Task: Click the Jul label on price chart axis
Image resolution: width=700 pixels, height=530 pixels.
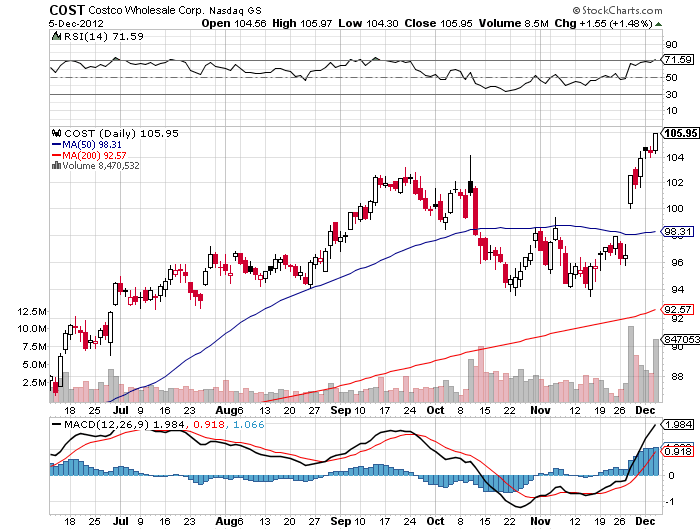Action: (121, 410)
